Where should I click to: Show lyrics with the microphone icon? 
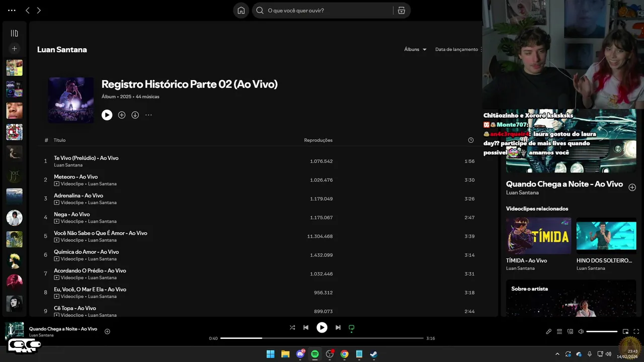(x=549, y=332)
